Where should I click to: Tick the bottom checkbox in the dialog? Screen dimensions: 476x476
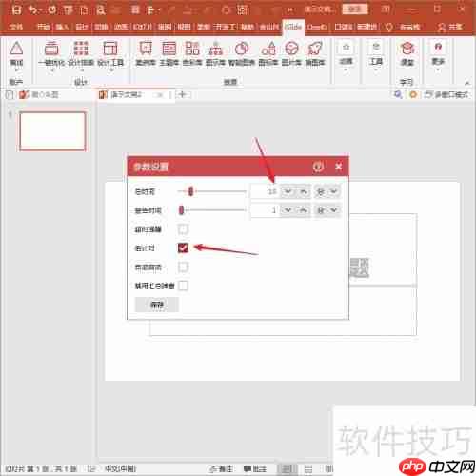[x=183, y=286]
